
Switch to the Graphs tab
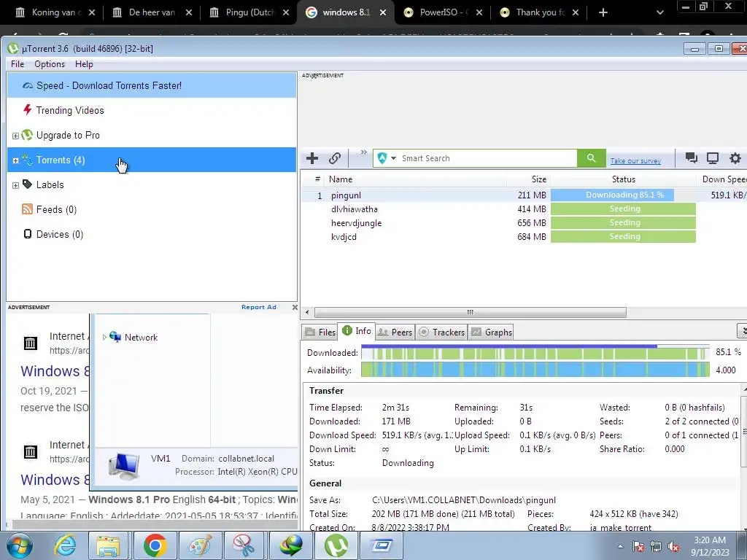pyautogui.click(x=491, y=332)
